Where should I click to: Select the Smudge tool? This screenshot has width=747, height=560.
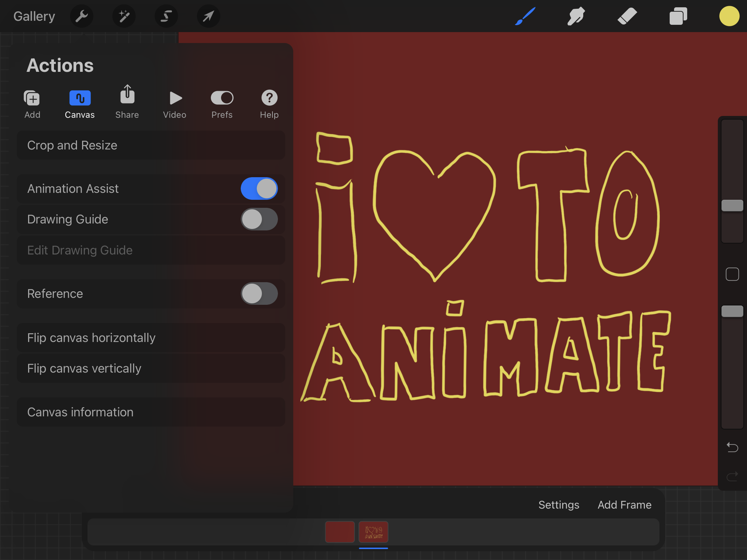[x=576, y=16]
